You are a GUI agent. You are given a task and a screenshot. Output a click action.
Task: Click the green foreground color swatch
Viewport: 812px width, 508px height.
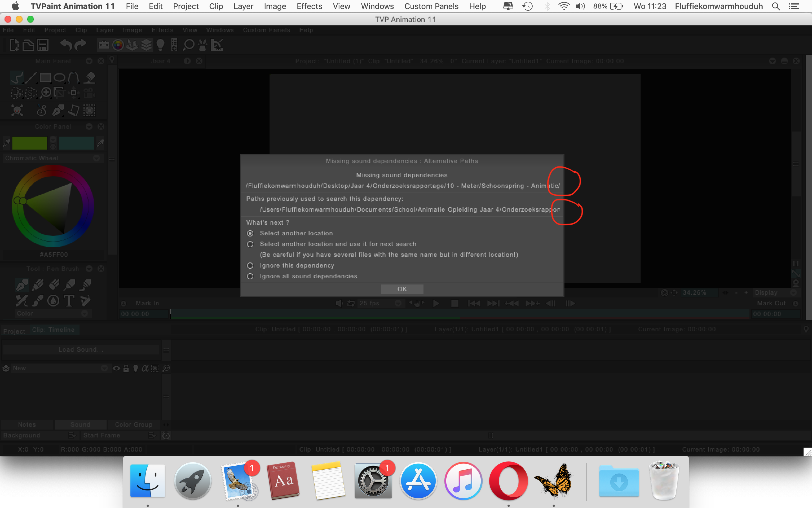point(30,143)
